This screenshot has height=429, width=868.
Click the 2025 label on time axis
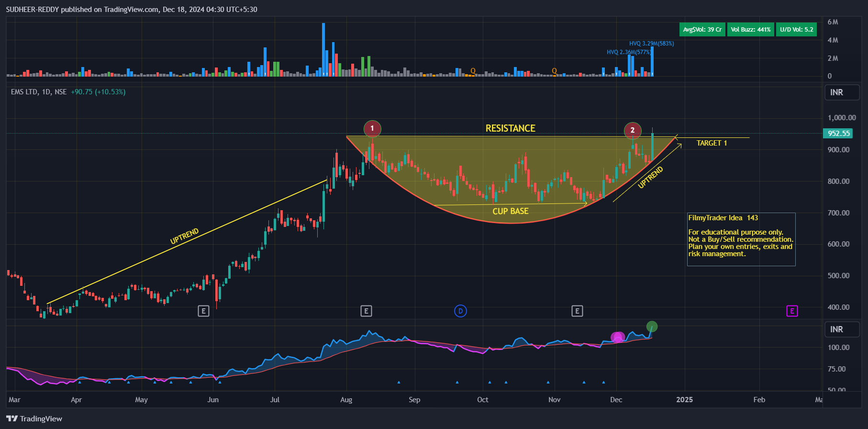pyautogui.click(x=684, y=400)
